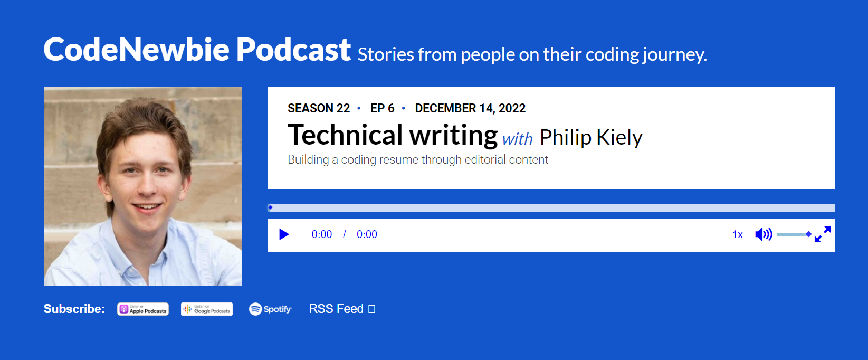
Task: Subscribe via Apple Podcasts badge
Action: click(143, 309)
